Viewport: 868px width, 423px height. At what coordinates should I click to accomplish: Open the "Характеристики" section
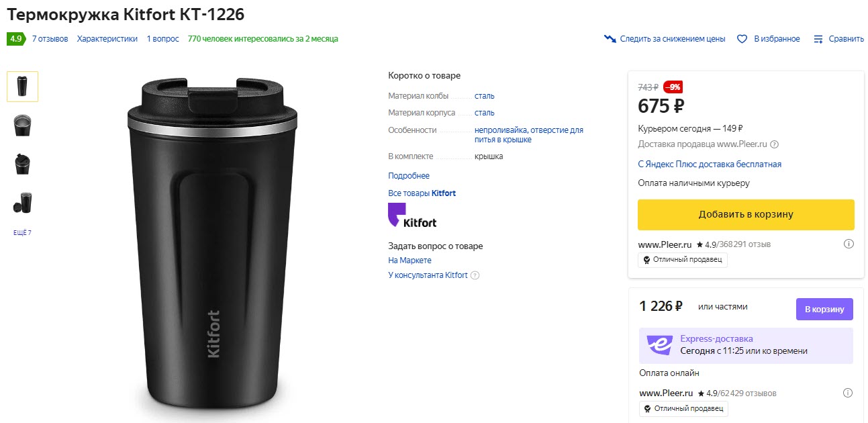107,39
